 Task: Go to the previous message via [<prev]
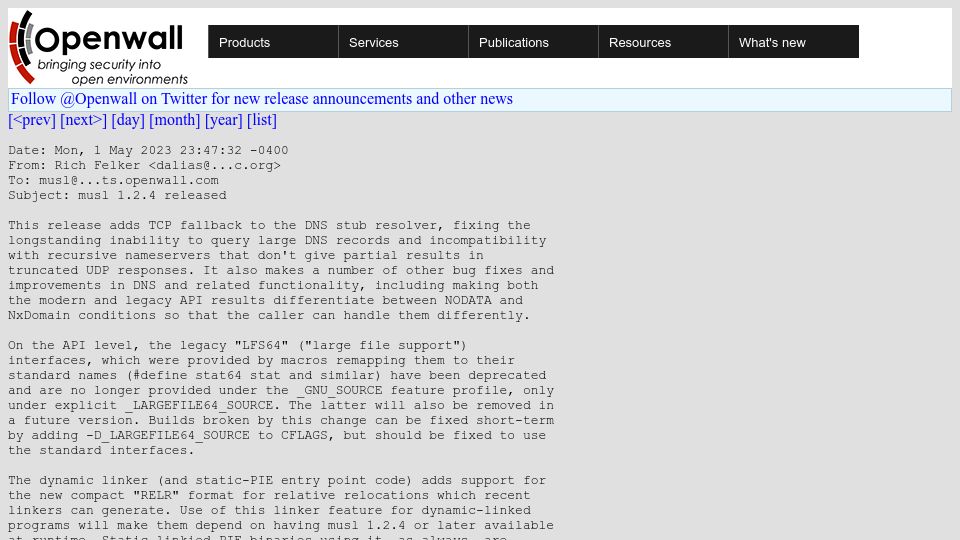point(32,120)
